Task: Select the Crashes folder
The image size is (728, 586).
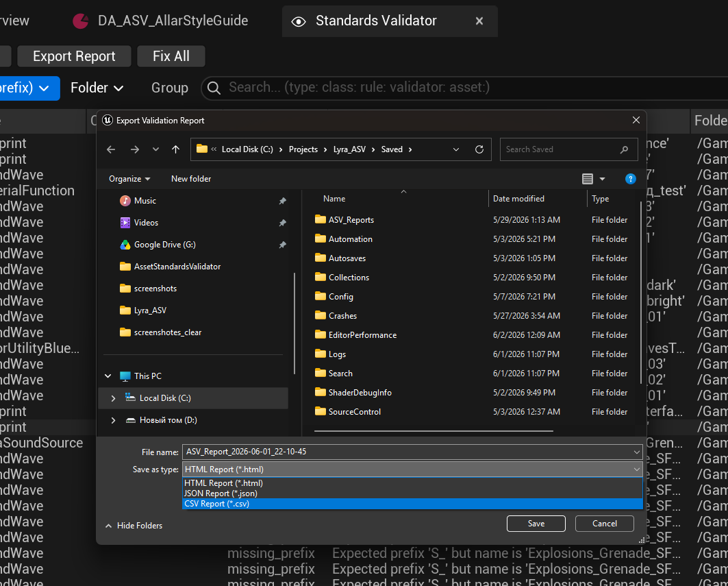Action: tap(342, 315)
